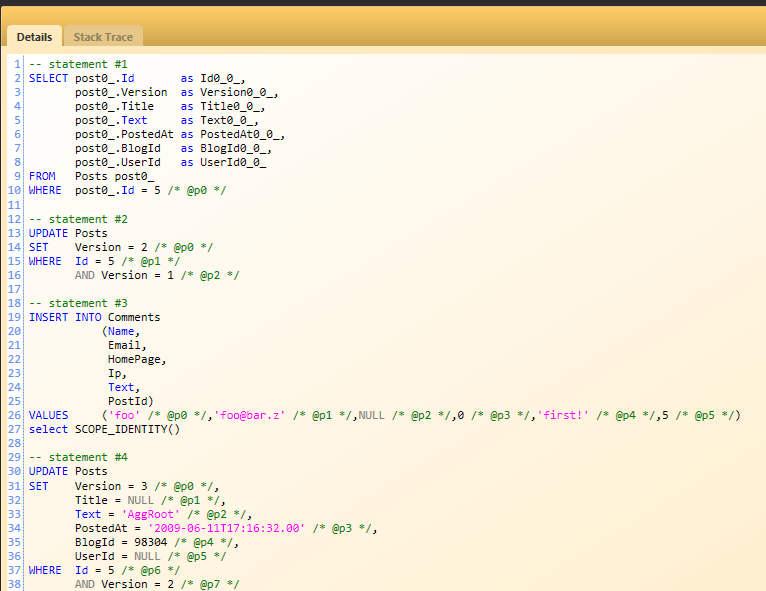Viewport: 766px width, 591px height.
Task: Click the '-- statement #1' comment line
Action: [78, 64]
